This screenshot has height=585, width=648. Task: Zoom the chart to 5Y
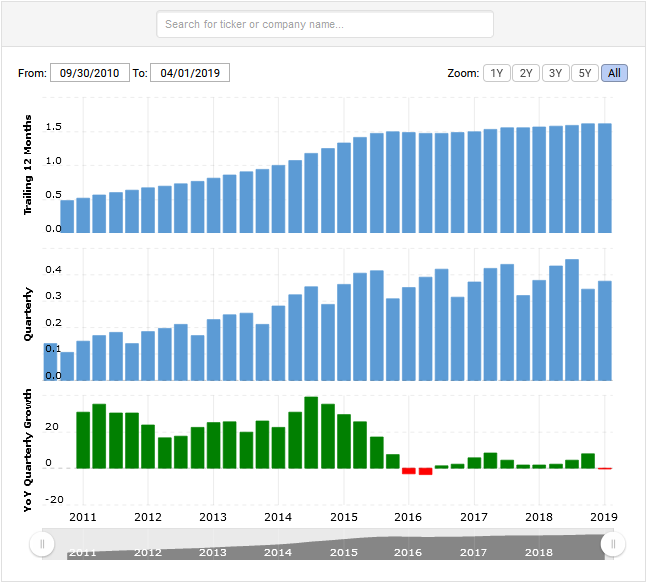(x=586, y=73)
